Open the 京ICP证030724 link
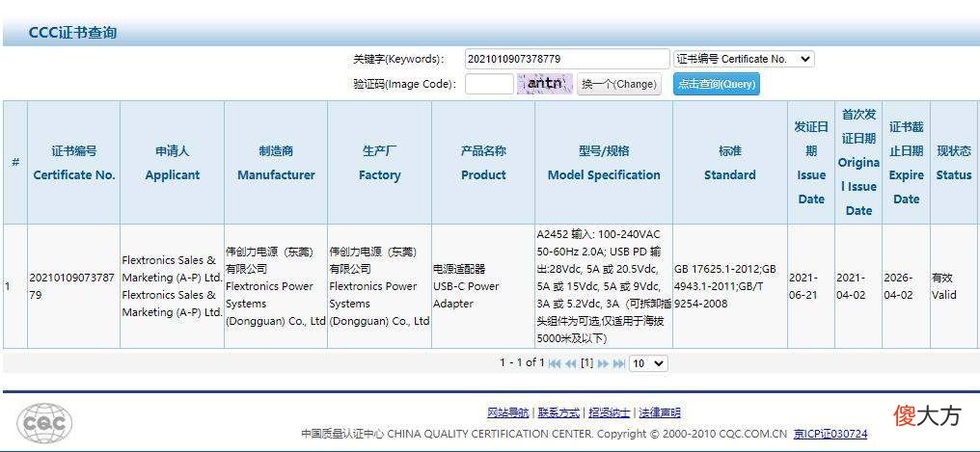The height and width of the screenshot is (452, 980). 830,434
